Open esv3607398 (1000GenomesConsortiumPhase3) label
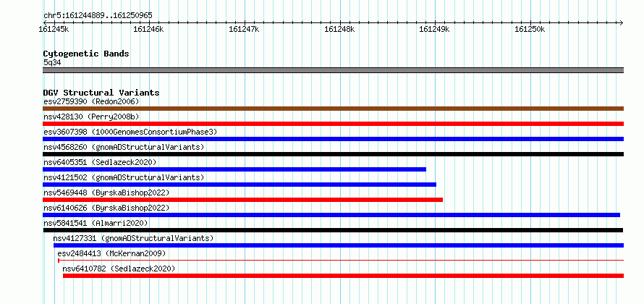Image resolution: width=644 pixels, height=304 pixels. pyautogui.click(x=130, y=132)
